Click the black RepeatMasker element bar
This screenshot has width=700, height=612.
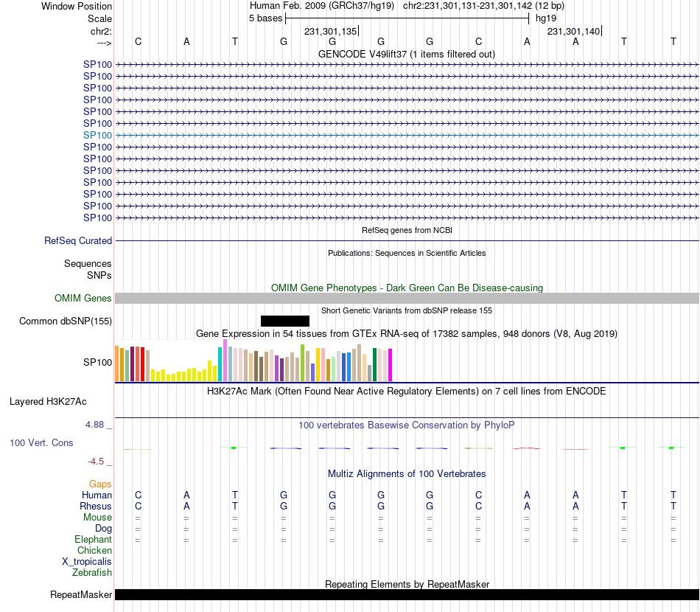click(x=407, y=594)
